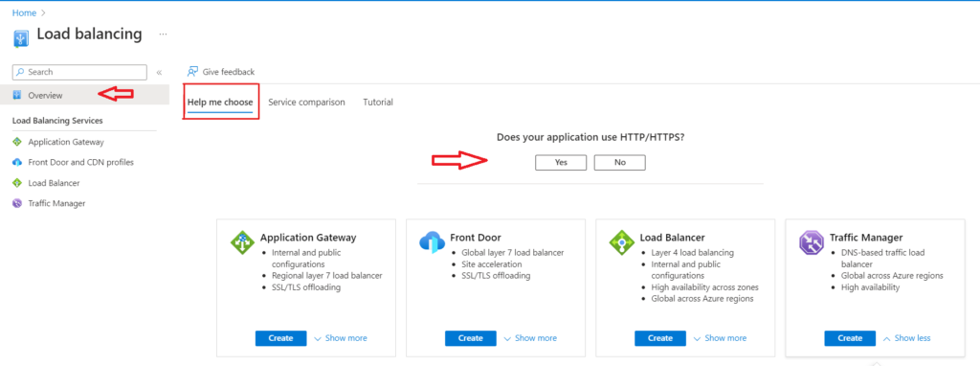Answer No to HTTP/HTTPS question
The width and height of the screenshot is (980, 366).
619,162
